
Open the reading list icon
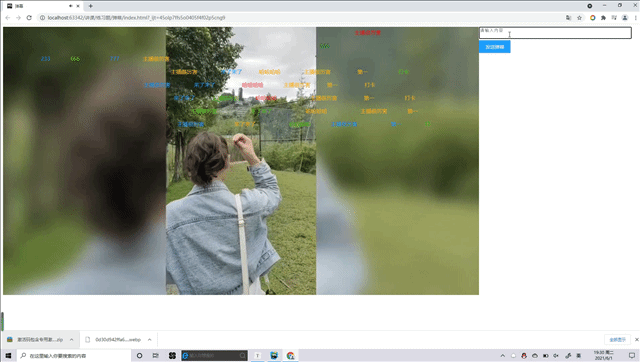(x=614, y=18)
